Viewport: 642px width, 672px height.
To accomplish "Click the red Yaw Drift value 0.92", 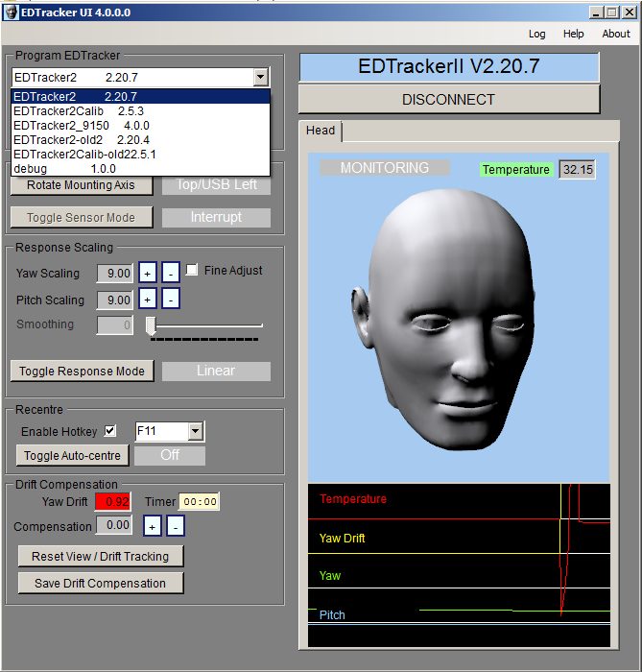I will point(113,501).
